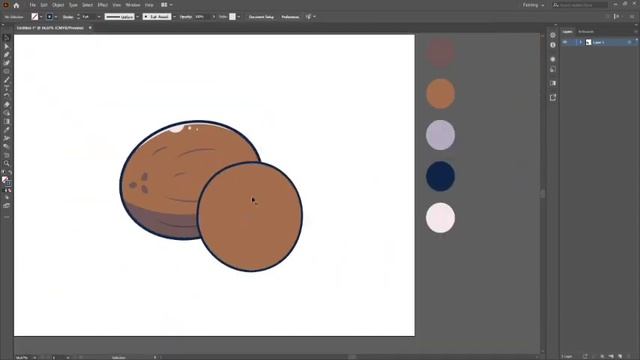Open the Arrange Documents dropdown arrow
The height and width of the screenshot is (360, 640).
click(x=171, y=5)
